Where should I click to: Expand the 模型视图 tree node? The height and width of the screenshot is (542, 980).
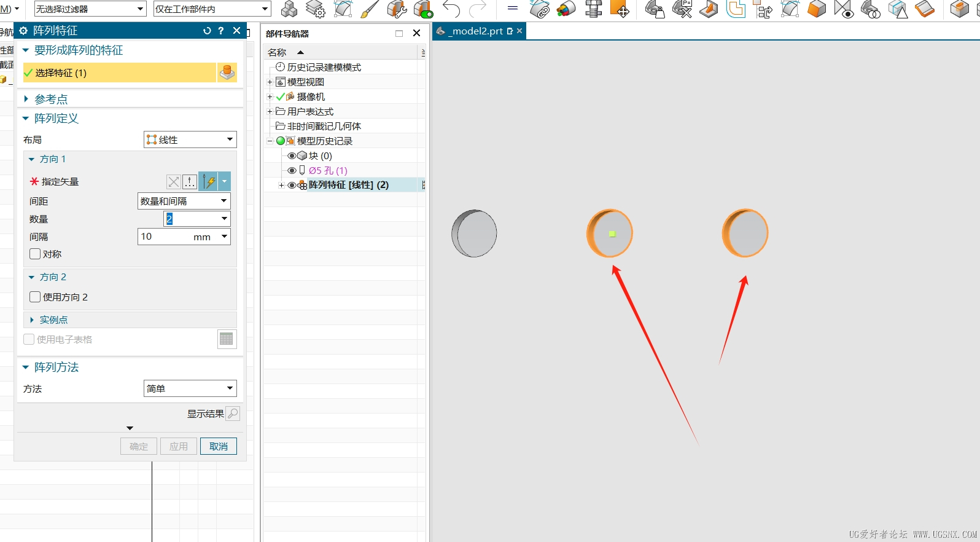(270, 82)
